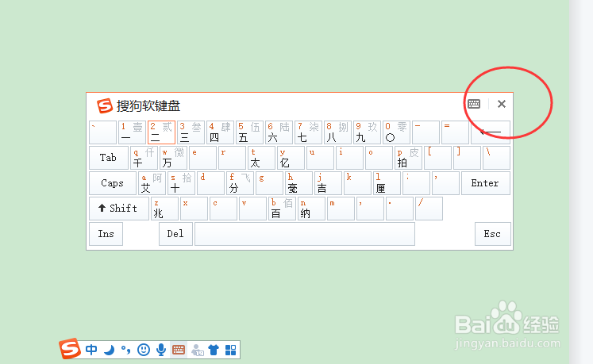The width and height of the screenshot is (593, 364).
Task: Click the w key showing 万
Action: [173, 158]
